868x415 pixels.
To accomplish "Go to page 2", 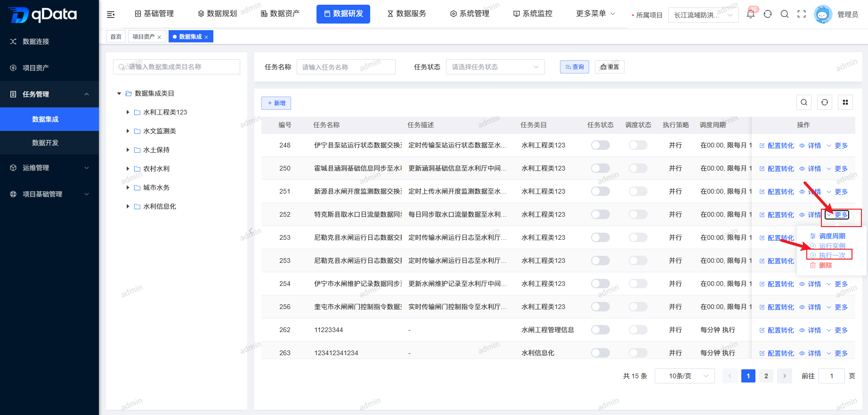I will point(766,376).
